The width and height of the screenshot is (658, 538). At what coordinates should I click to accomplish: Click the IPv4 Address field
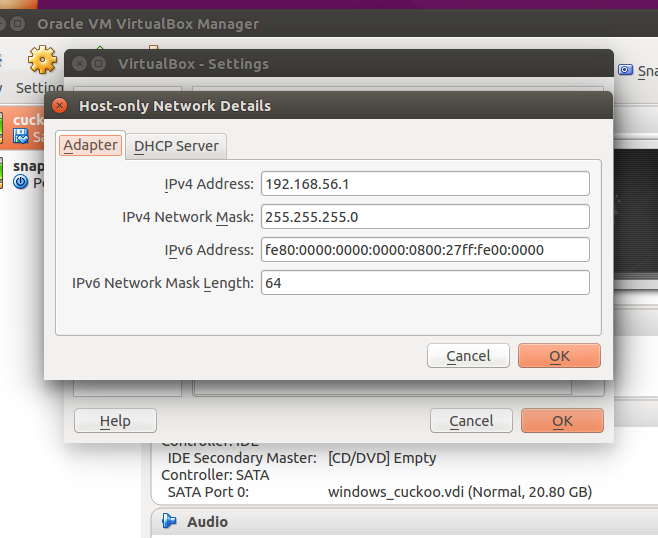pyautogui.click(x=425, y=184)
